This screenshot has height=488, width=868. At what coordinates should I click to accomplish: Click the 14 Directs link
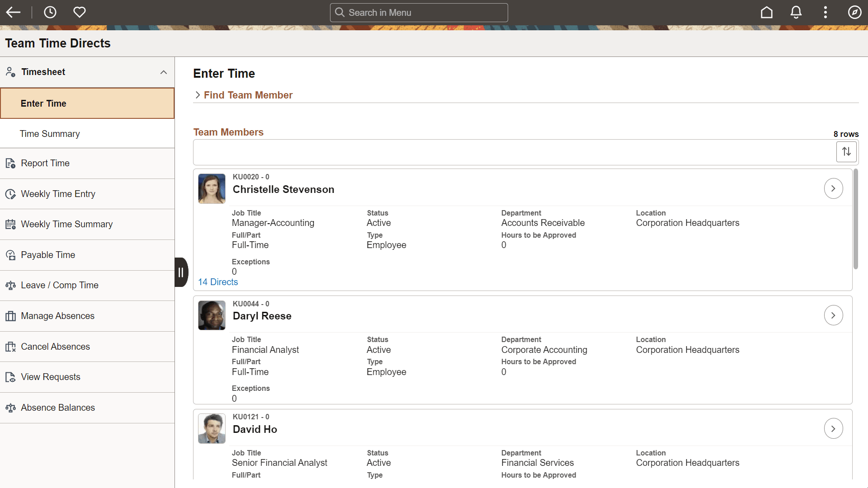(217, 282)
